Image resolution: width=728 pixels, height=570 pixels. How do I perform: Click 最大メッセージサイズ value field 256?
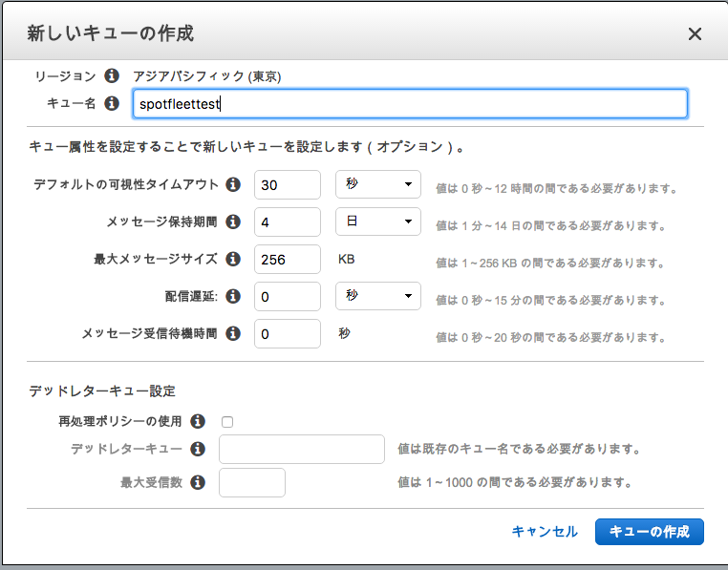(x=288, y=259)
